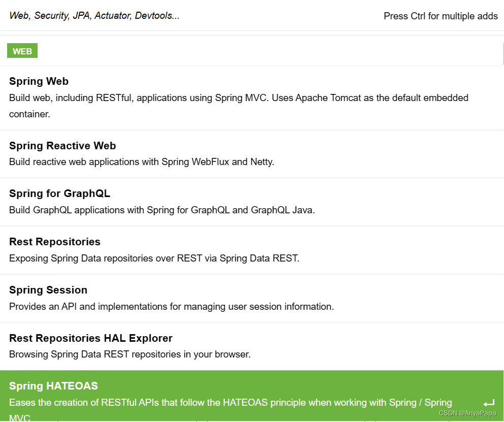
Task: Select Rest Repositories HAL Explorer
Action: click(251, 346)
